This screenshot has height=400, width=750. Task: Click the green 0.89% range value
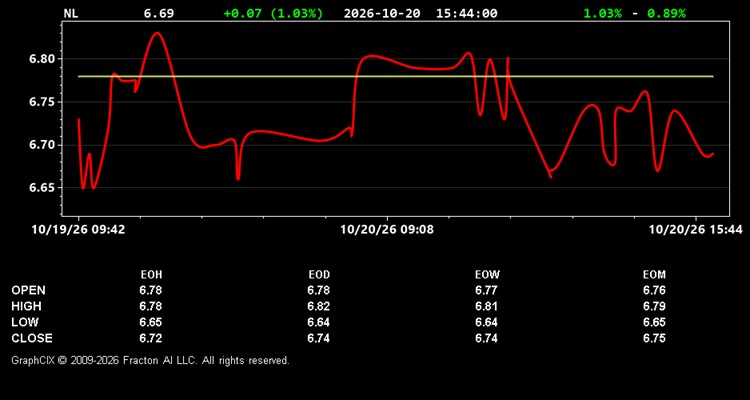tap(666, 13)
